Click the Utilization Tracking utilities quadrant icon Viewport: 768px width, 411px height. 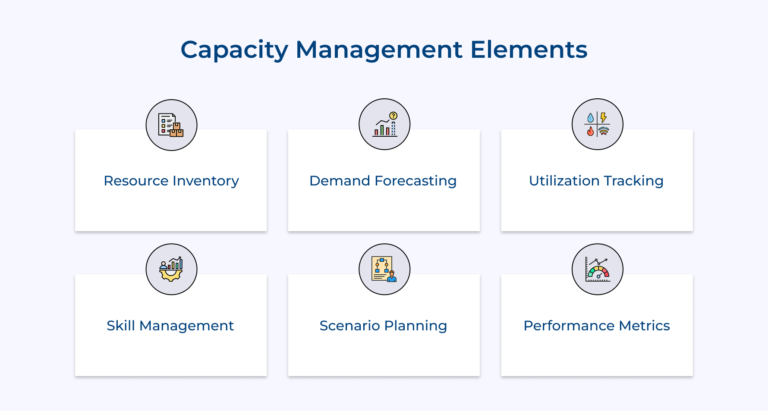[x=598, y=124]
